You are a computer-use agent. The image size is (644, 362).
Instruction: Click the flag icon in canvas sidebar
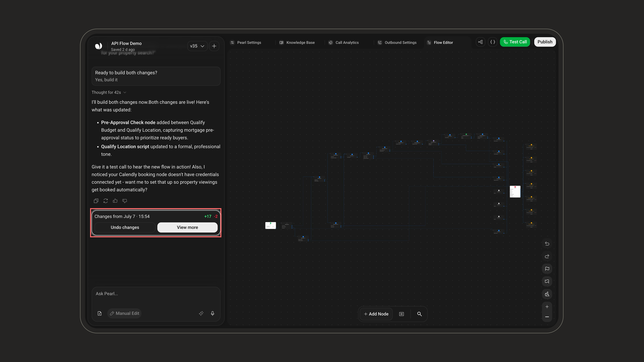tap(547, 269)
